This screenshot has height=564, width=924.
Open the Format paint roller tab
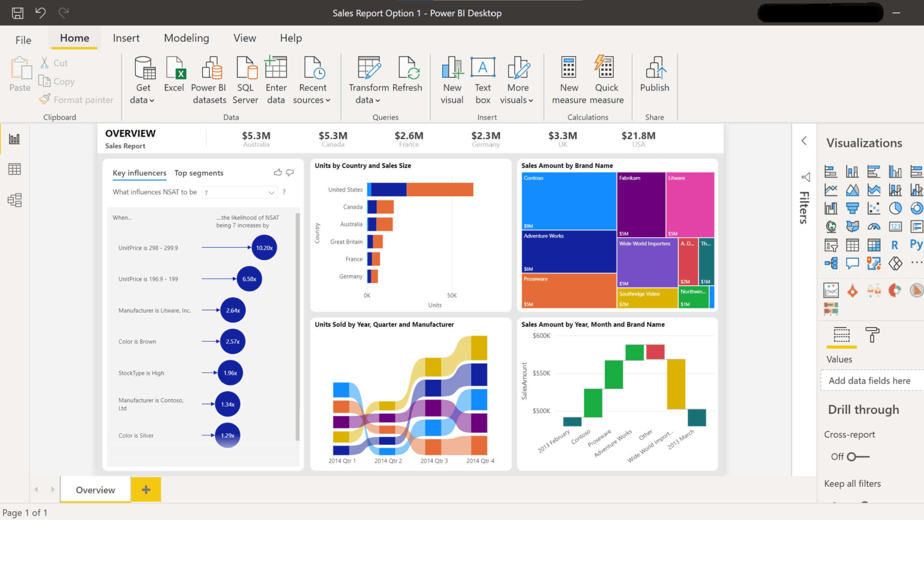coord(872,335)
